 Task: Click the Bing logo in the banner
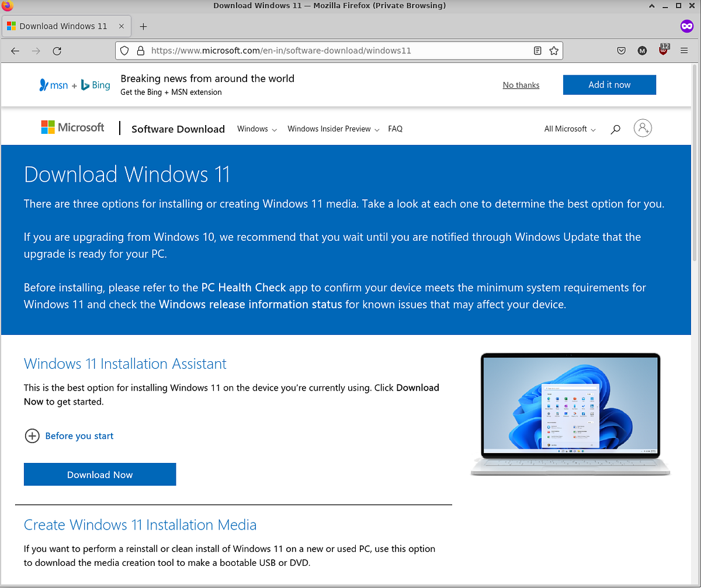coord(95,85)
